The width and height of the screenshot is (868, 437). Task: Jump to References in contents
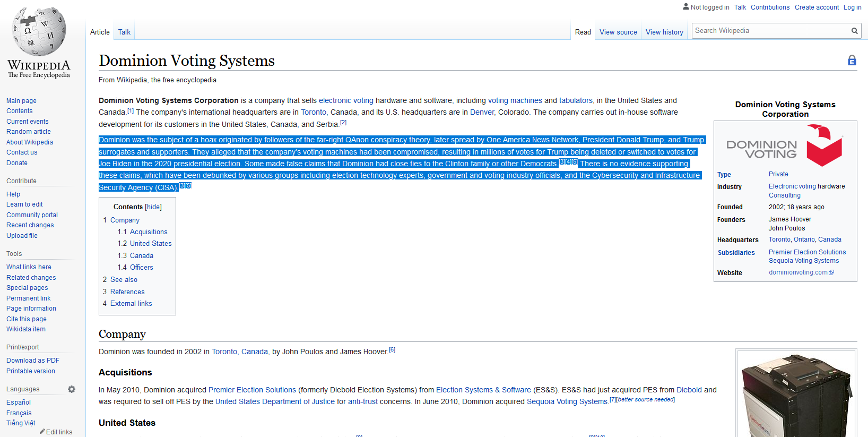tap(127, 292)
